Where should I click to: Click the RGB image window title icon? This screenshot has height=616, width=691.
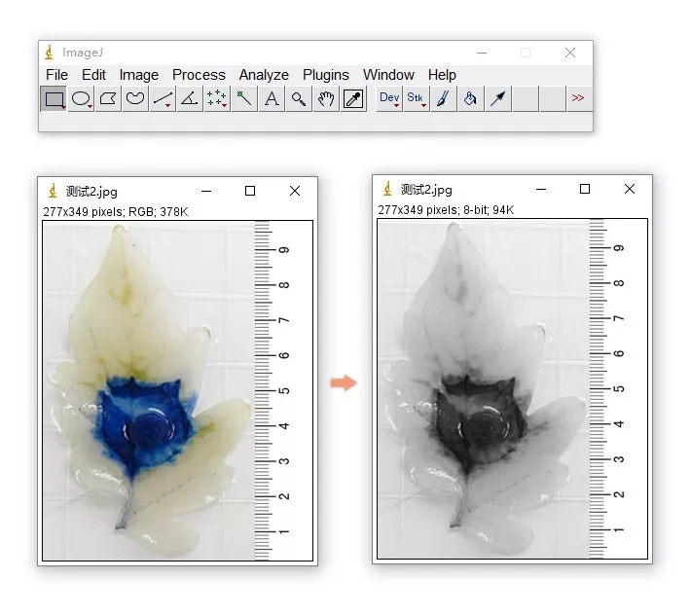pyautogui.click(x=54, y=191)
